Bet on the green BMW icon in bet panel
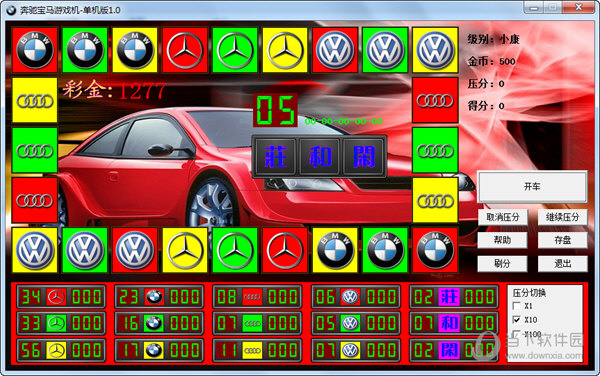The height and width of the screenshot is (376, 600). (154, 324)
